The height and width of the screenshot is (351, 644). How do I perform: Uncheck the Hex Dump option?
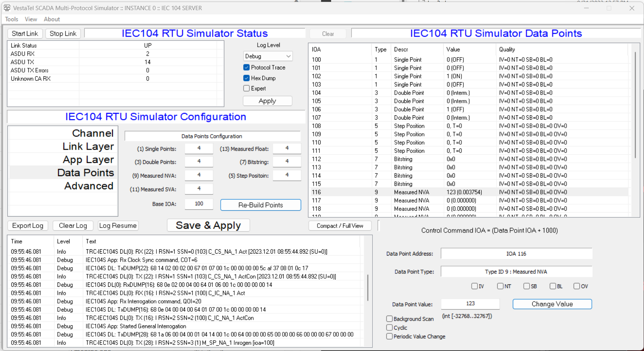(x=247, y=78)
